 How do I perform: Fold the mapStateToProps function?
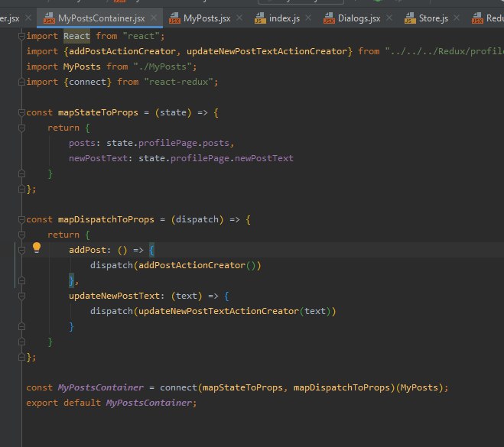pyautogui.click(x=22, y=112)
